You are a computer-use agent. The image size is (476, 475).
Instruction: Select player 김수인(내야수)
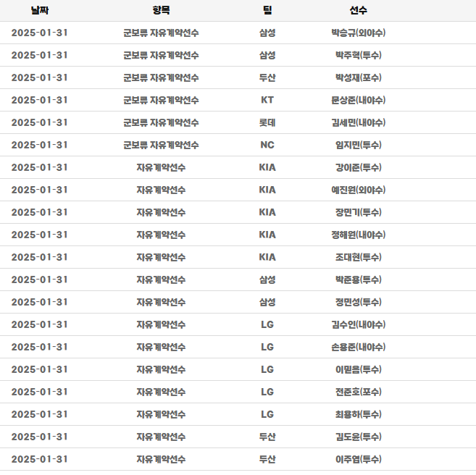click(358, 324)
